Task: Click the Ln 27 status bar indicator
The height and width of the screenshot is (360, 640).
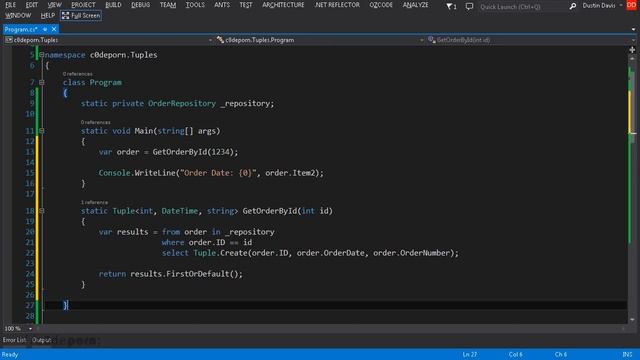Action: 469,354
